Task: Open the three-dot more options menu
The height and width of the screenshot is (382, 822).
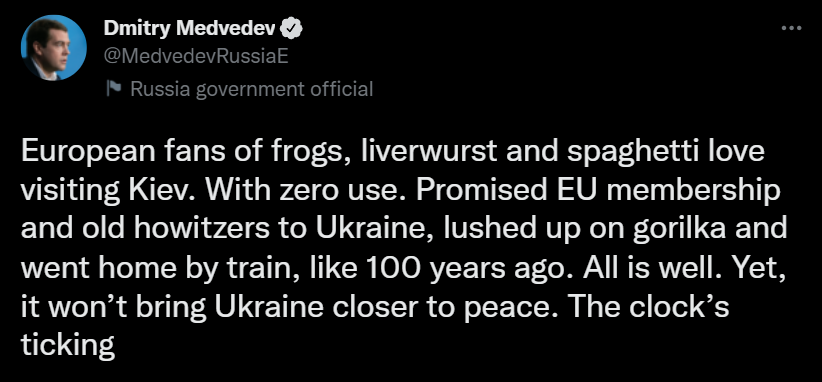Action: click(791, 28)
